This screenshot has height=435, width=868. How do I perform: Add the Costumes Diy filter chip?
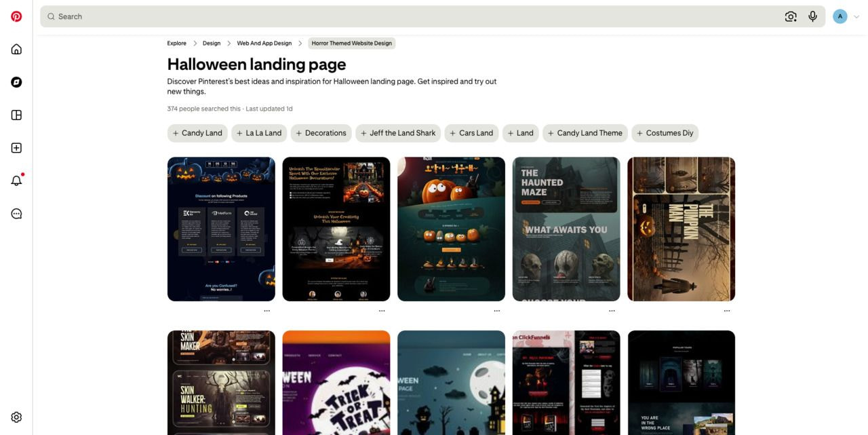tap(665, 133)
